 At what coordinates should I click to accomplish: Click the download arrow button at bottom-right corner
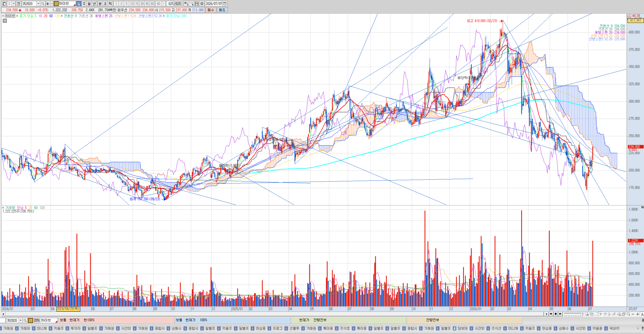[x=643, y=328]
